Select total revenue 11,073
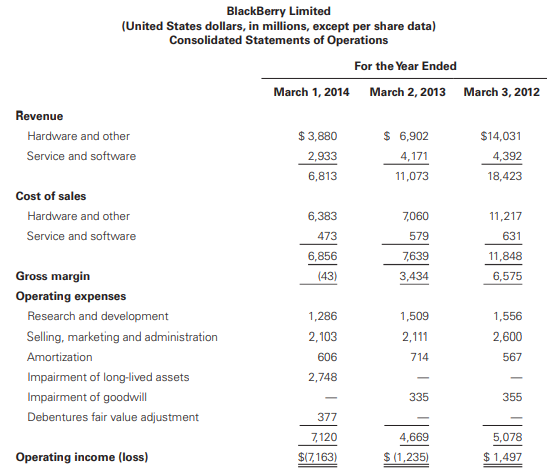The image size is (547, 475). [x=412, y=176]
